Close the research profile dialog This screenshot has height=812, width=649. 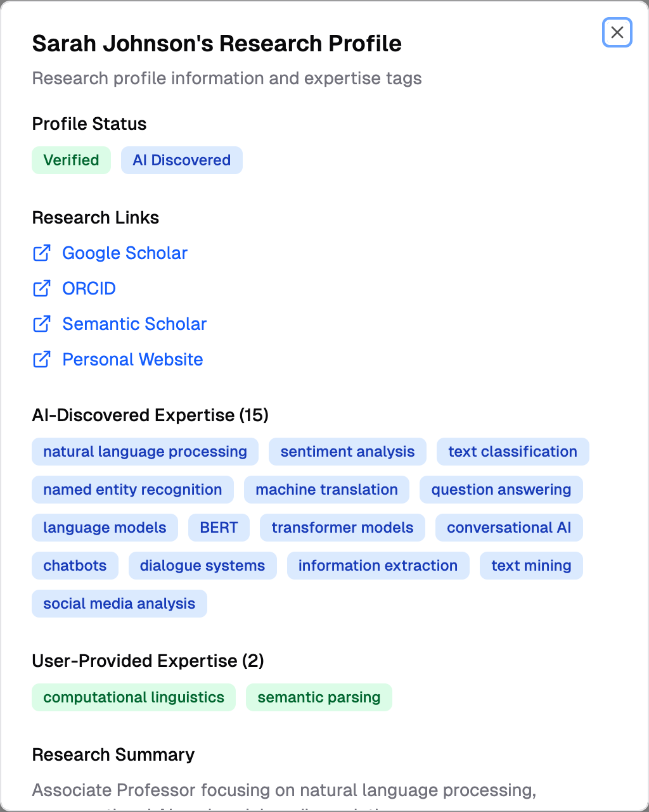coord(617,32)
